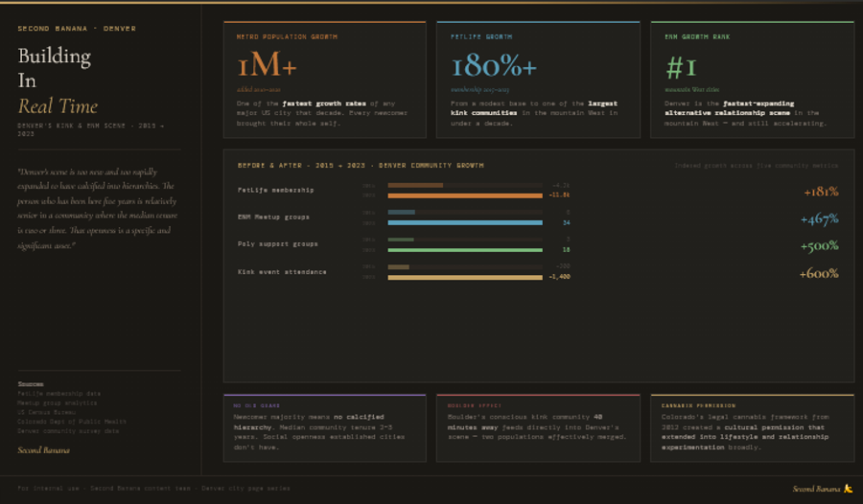Select the 'FetLife Growth' card label
Viewport: 863px width, 504px height.
(x=481, y=36)
